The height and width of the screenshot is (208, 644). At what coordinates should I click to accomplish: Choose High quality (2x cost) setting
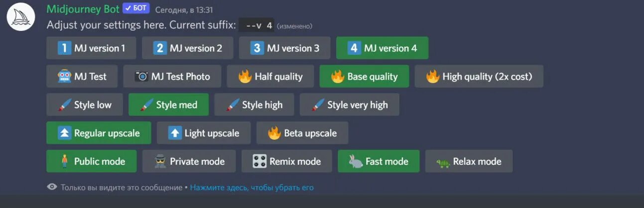coord(479,76)
